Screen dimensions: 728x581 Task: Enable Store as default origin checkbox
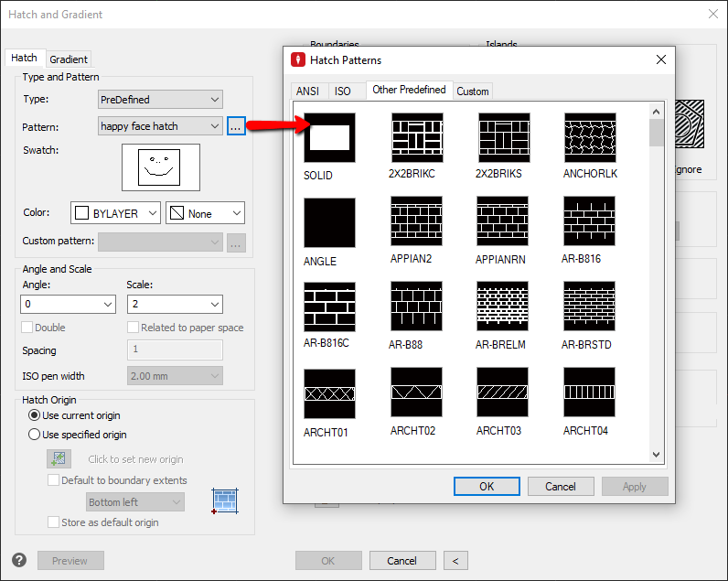pos(54,522)
